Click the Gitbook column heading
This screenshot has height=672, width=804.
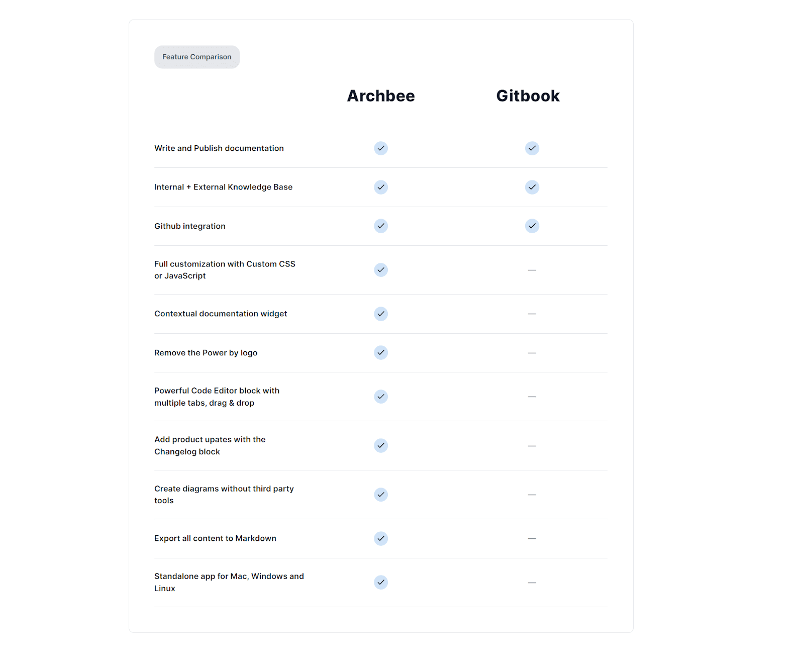528,96
